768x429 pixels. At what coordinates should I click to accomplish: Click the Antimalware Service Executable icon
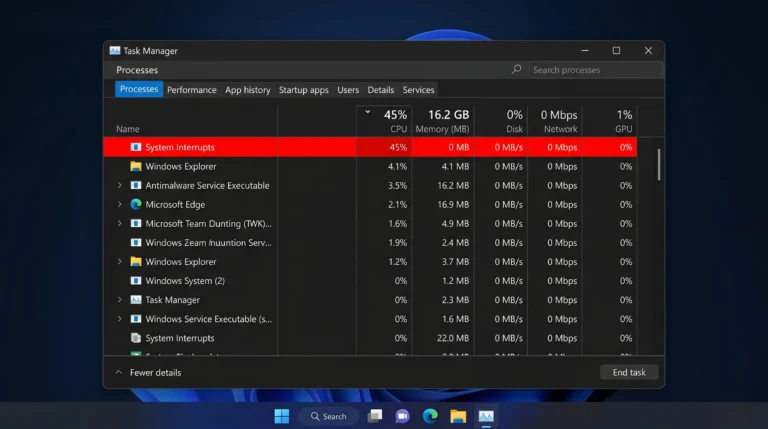pyautogui.click(x=136, y=185)
